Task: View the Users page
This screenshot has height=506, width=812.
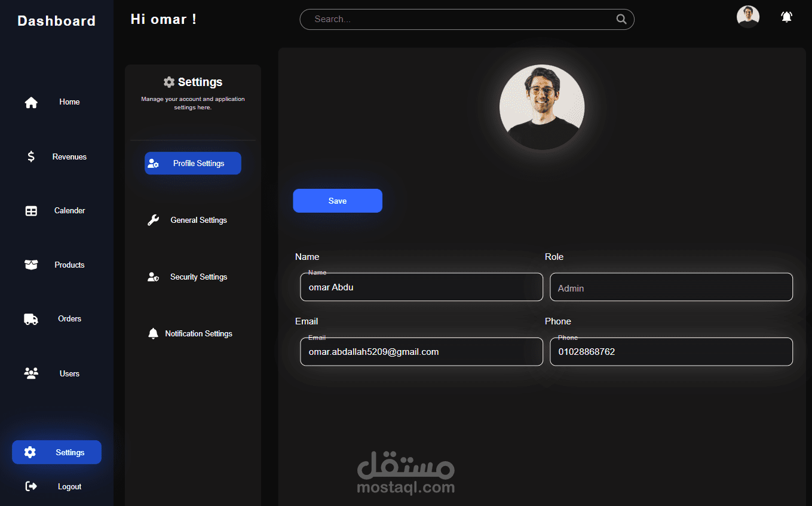Action: click(x=69, y=373)
